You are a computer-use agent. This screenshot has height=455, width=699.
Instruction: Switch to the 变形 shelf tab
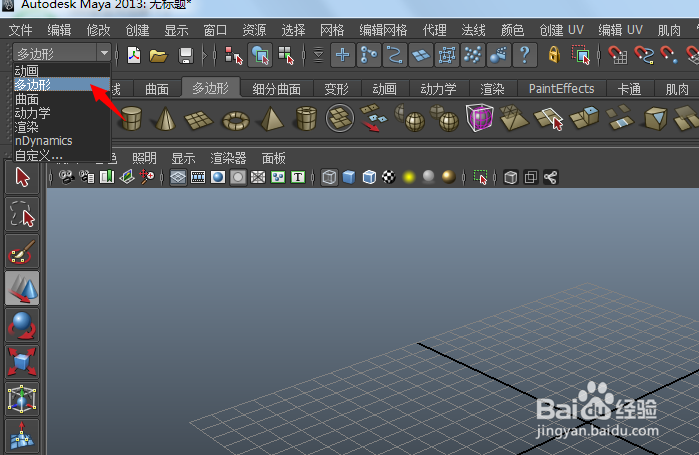(x=336, y=89)
